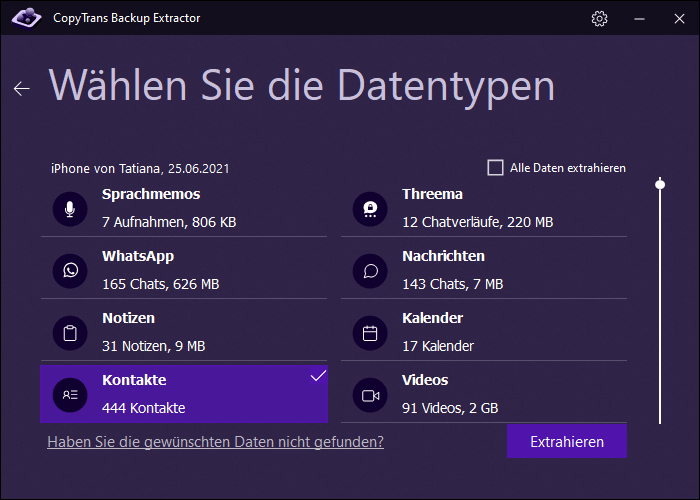The height and width of the screenshot is (500, 700).
Task: Click the Threema lock icon
Action: [370, 209]
